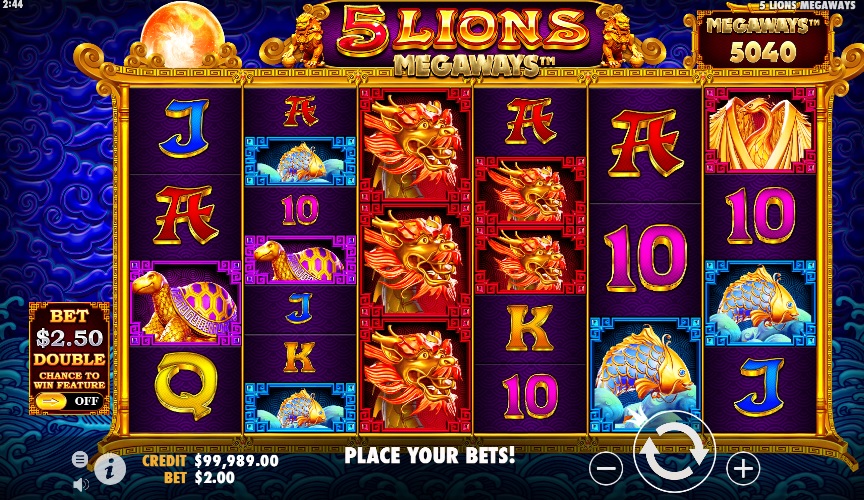Click the top dragon symbol on third reel
Screen dimensions: 864x500
(415, 146)
